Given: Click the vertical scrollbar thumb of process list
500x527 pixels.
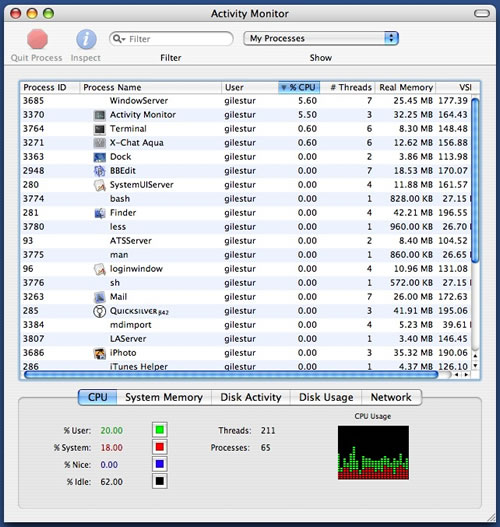Looking at the screenshot, I should [x=475, y=180].
